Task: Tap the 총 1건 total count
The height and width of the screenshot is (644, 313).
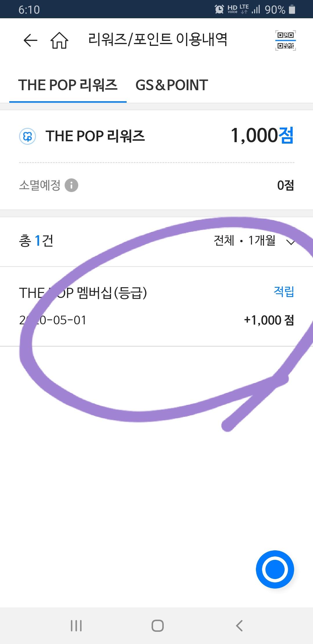Action: (36, 241)
